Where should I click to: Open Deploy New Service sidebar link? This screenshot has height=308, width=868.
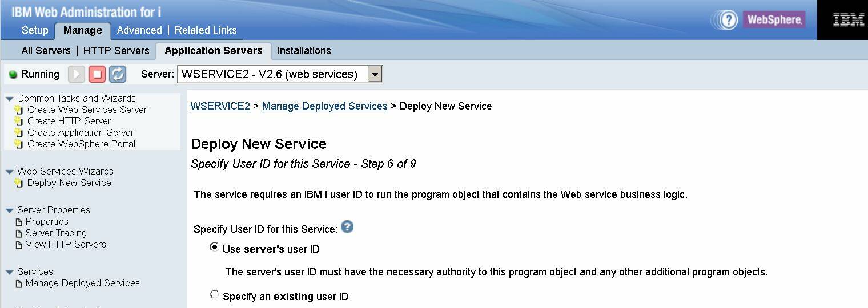69,183
